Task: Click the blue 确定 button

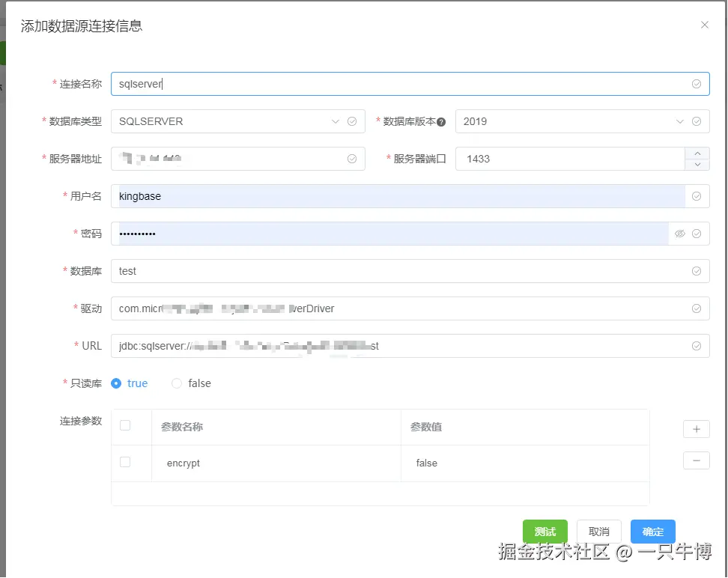Action: [653, 532]
